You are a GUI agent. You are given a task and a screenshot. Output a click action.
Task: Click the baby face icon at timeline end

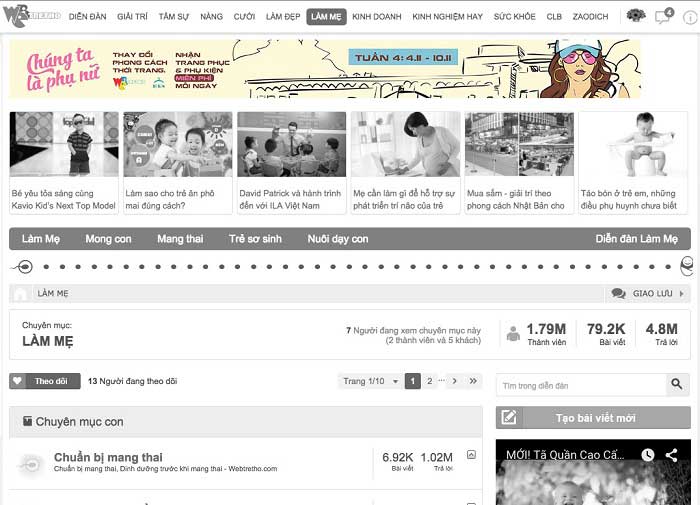tap(687, 266)
